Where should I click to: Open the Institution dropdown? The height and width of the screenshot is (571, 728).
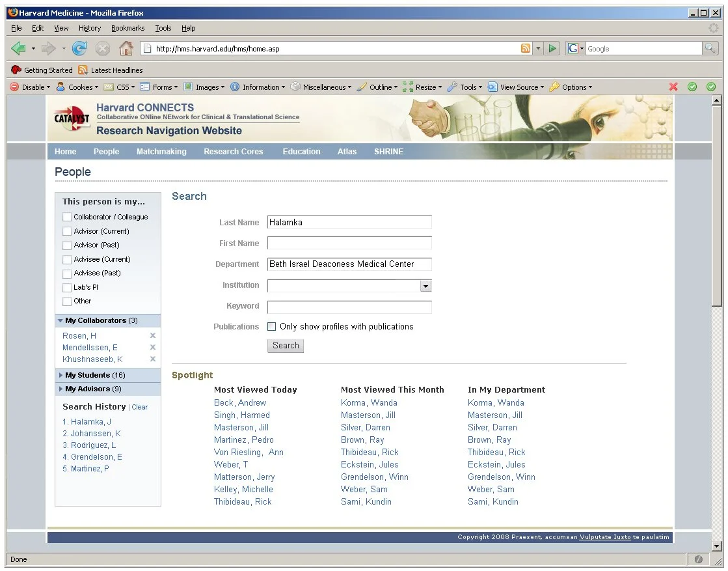point(425,286)
